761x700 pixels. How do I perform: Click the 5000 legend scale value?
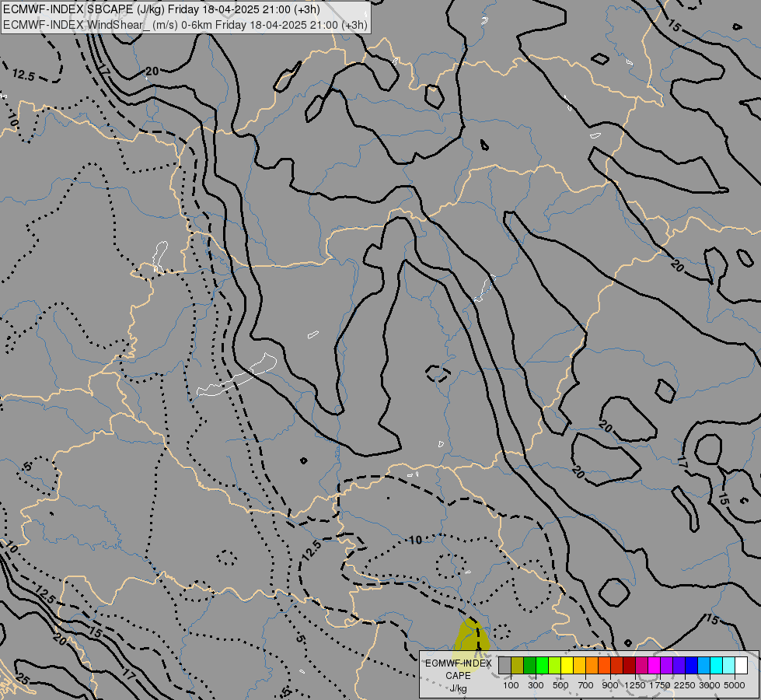tap(735, 685)
